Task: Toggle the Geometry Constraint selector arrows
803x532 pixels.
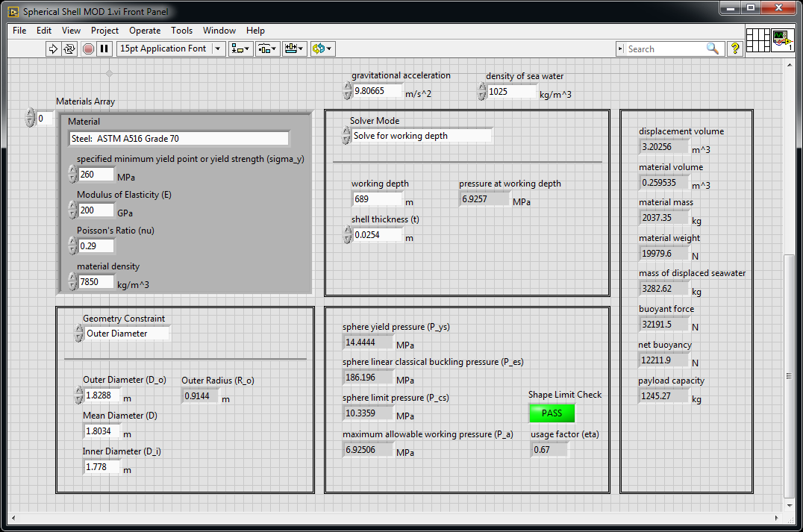Action: point(79,334)
